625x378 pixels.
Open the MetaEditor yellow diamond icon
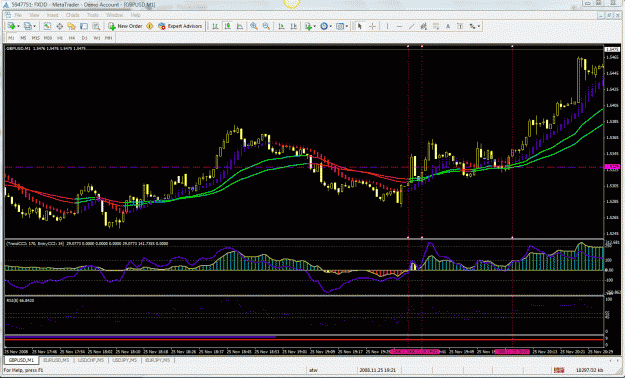pos(149,26)
